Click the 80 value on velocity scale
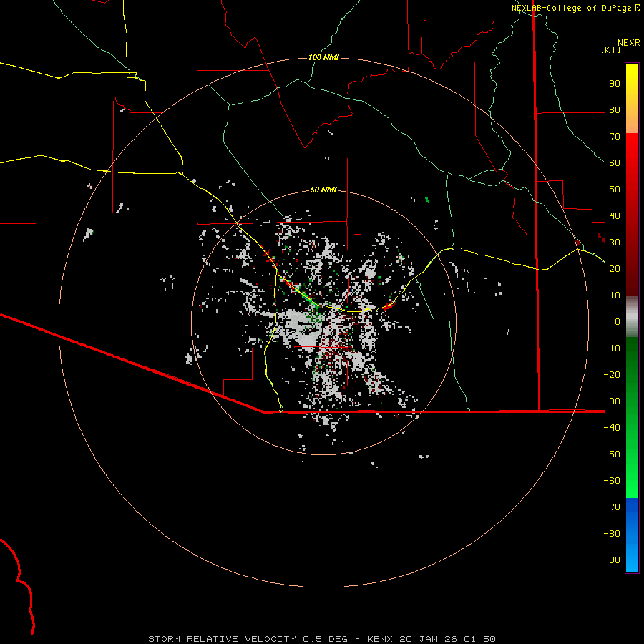 [615, 110]
